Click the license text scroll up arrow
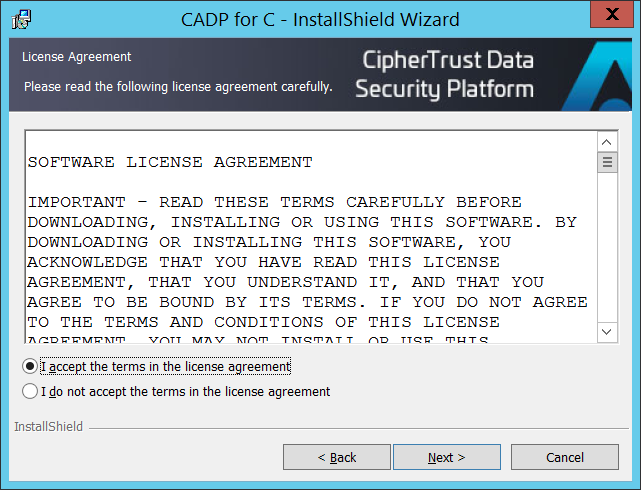 [x=607, y=141]
